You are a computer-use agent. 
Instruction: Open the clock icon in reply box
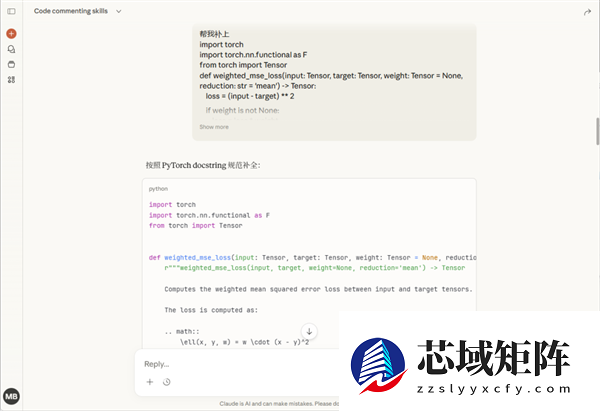pyautogui.click(x=166, y=382)
